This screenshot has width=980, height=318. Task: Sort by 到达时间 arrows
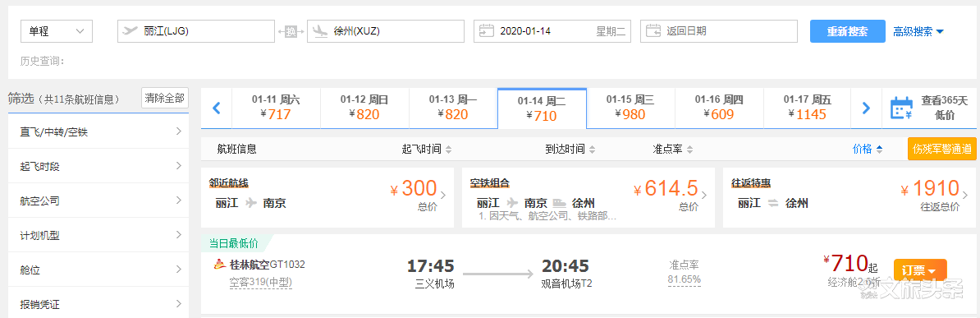click(x=591, y=150)
